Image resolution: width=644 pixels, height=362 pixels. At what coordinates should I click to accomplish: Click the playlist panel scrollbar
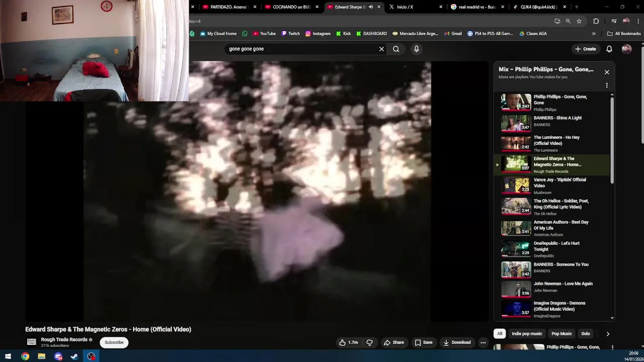tap(612, 140)
